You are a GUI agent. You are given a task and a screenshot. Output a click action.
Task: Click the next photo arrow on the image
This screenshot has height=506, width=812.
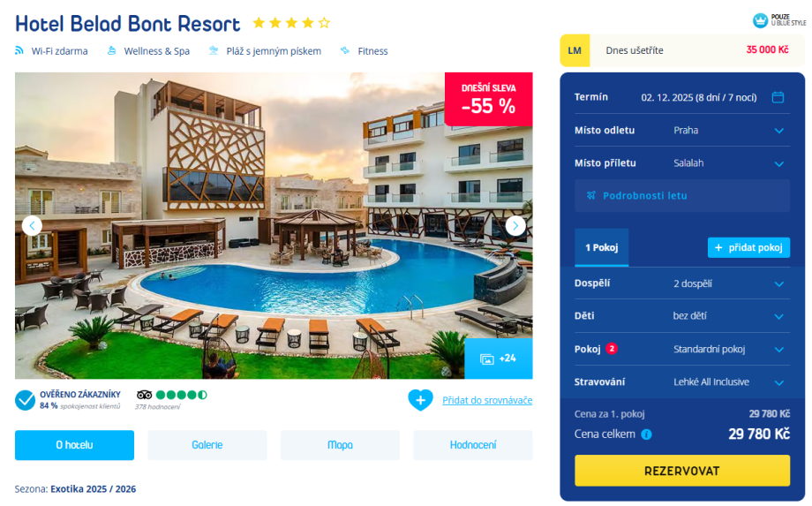[x=515, y=226]
